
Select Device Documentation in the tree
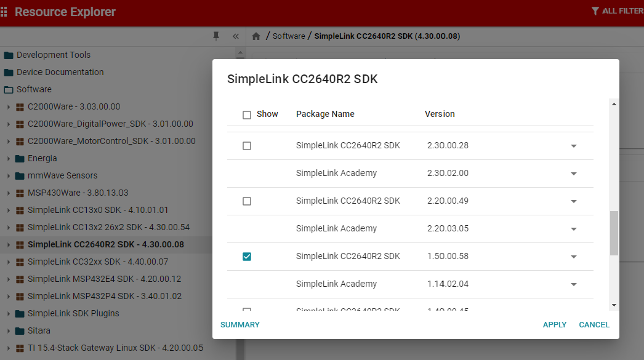pos(60,72)
